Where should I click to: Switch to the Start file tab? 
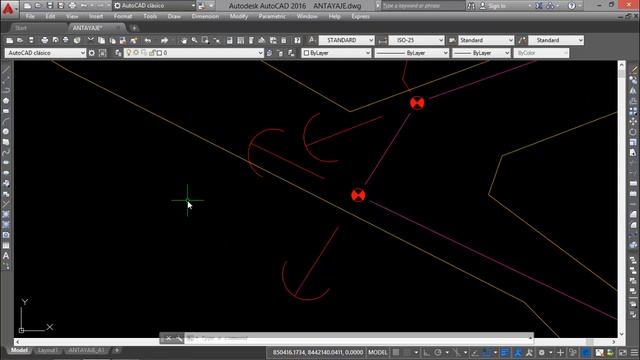tap(20, 28)
